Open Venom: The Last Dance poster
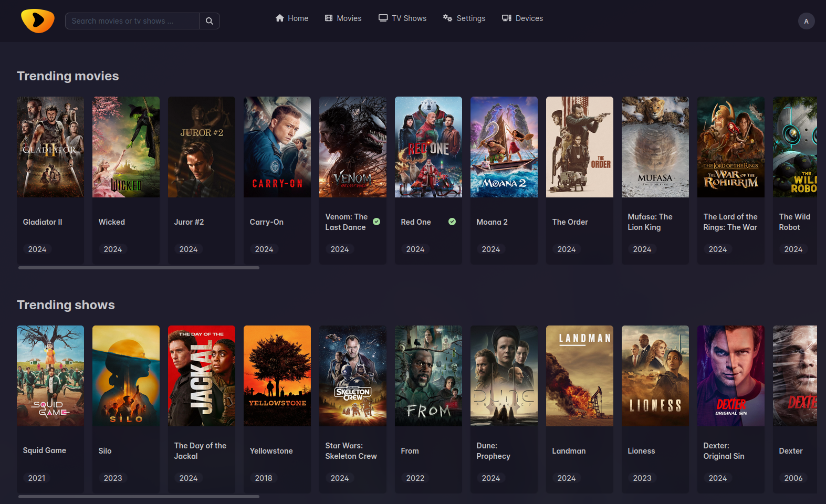This screenshot has width=826, height=504. (x=353, y=147)
